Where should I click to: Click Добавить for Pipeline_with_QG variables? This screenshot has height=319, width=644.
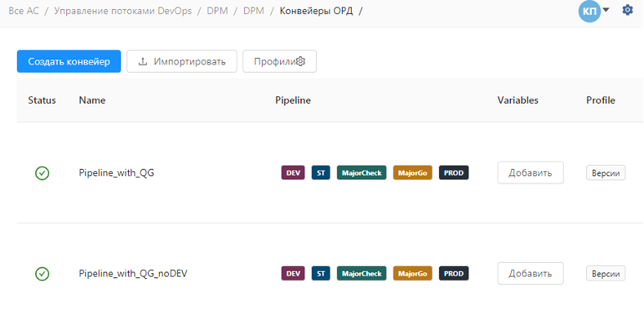pyautogui.click(x=531, y=173)
